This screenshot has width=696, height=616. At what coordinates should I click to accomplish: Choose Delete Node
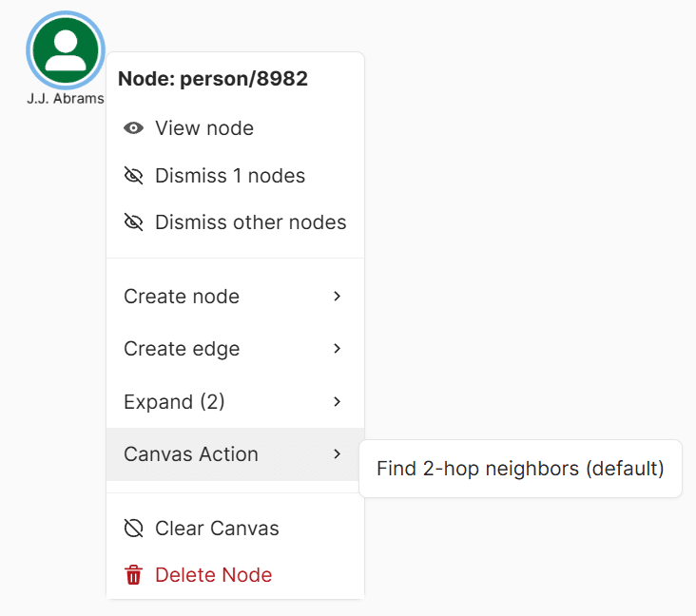235,575
